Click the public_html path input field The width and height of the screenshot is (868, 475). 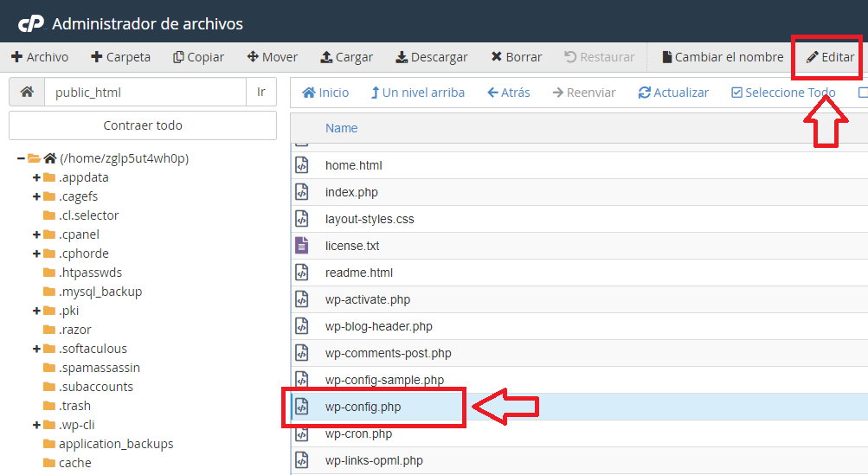point(145,92)
